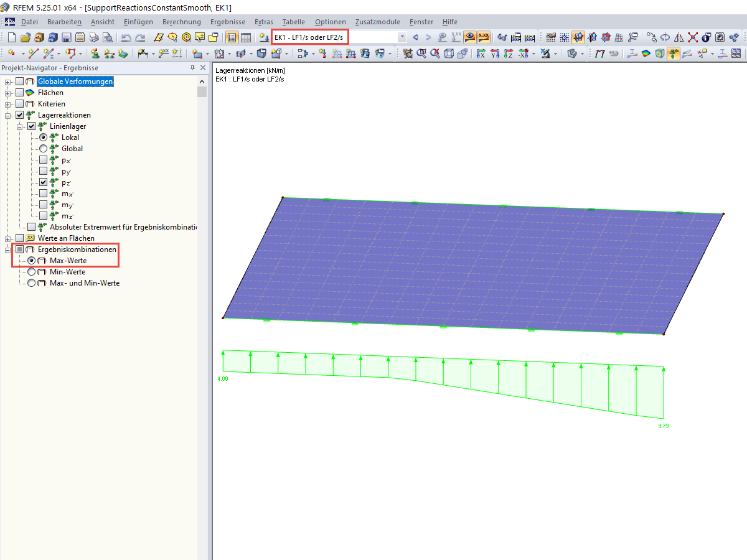
Task: Open the Ansicht menu
Action: point(102,22)
